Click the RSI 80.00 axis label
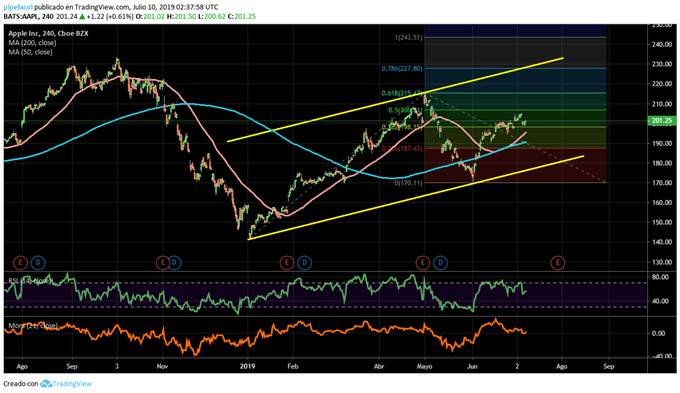Viewport: 680px width, 393px height. point(660,277)
